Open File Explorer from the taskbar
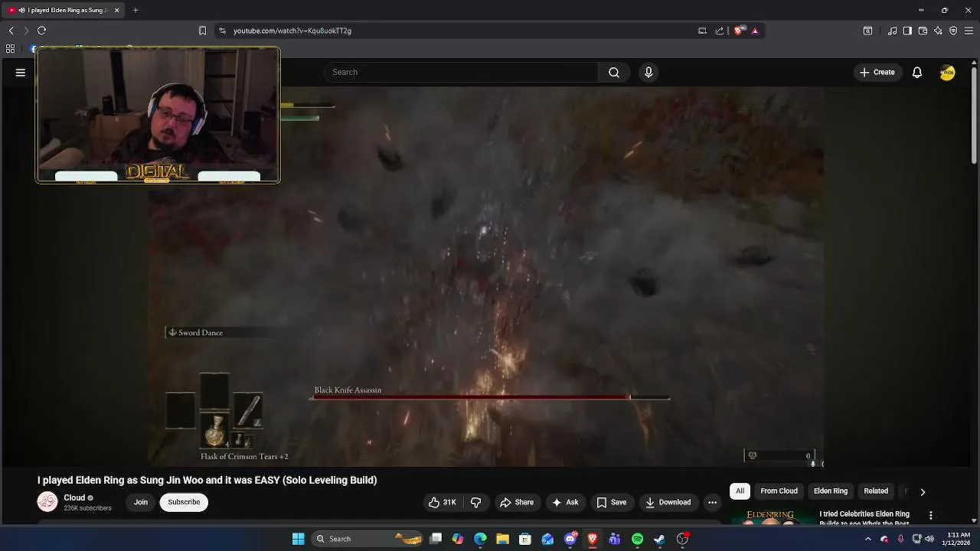980x551 pixels. 502,539
